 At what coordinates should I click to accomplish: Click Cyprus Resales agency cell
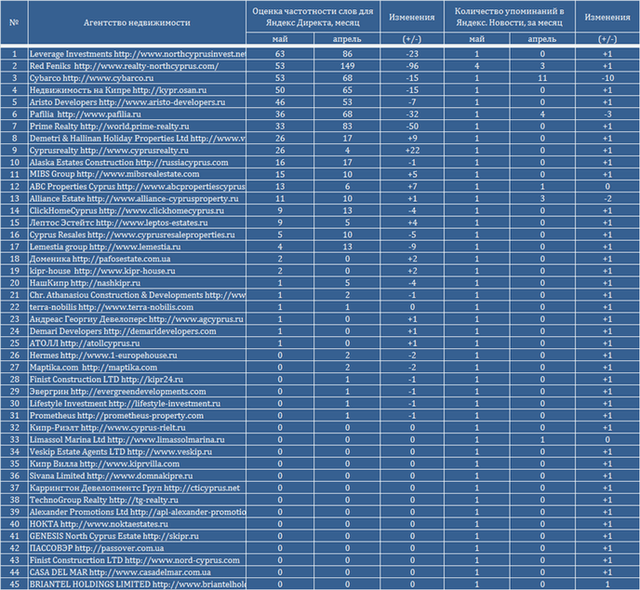click(137, 235)
